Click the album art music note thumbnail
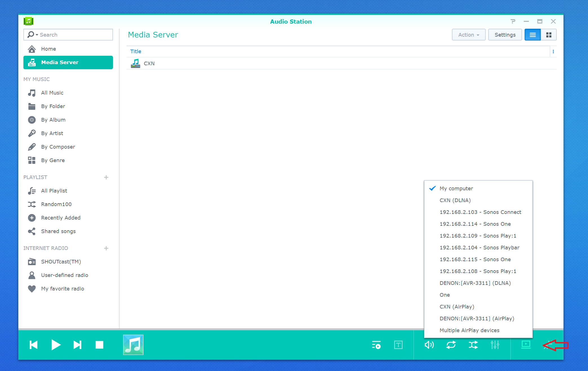 tap(133, 345)
